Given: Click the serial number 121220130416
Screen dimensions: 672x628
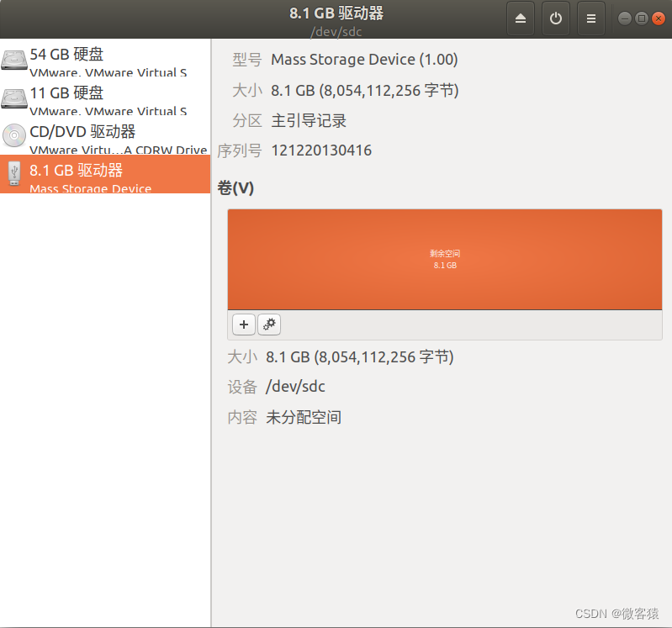Looking at the screenshot, I should (321, 150).
